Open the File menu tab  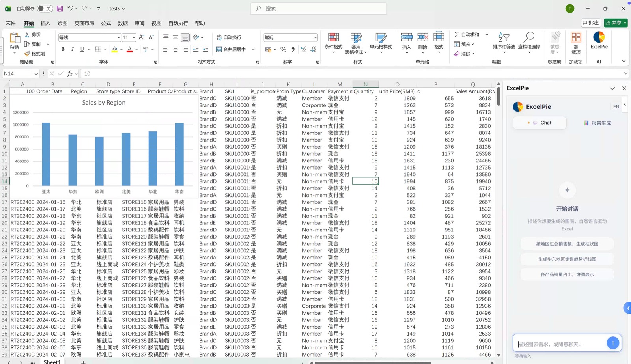(11, 23)
